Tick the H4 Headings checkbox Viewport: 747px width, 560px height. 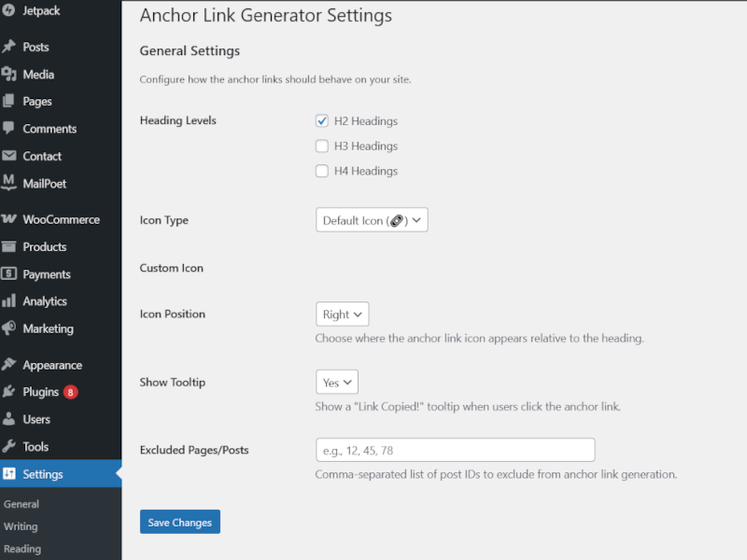pyautogui.click(x=322, y=171)
